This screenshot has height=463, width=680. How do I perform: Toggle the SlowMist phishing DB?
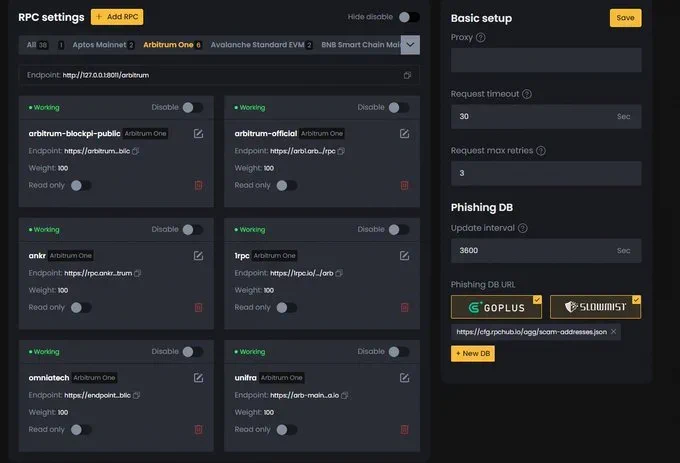(595, 307)
